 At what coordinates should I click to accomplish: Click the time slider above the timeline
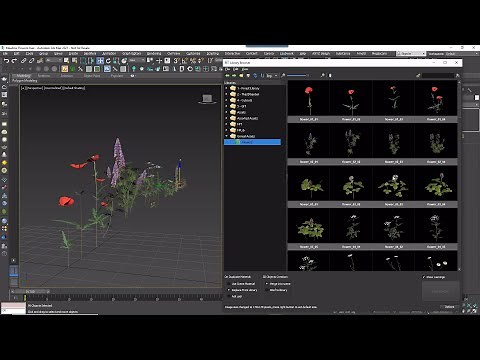click(30, 292)
